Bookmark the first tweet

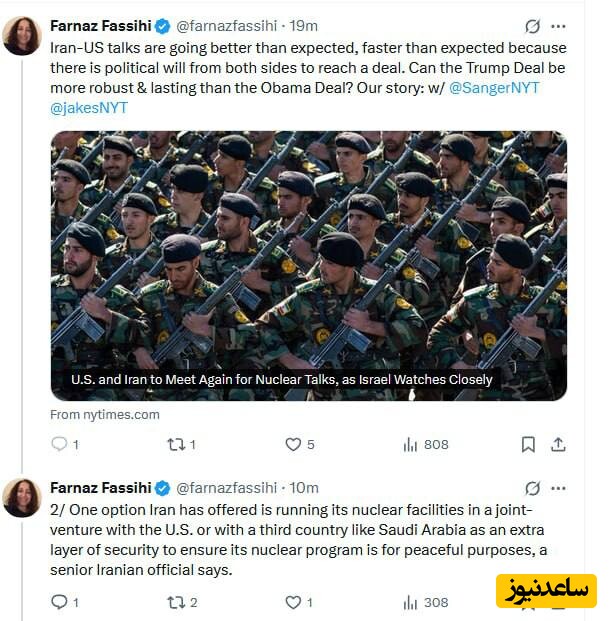click(x=528, y=444)
